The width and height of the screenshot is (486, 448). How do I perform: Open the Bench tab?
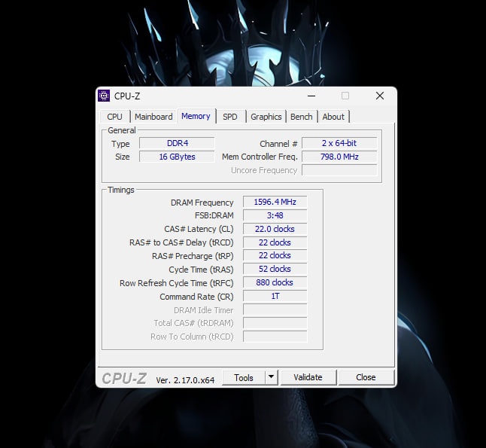click(301, 117)
